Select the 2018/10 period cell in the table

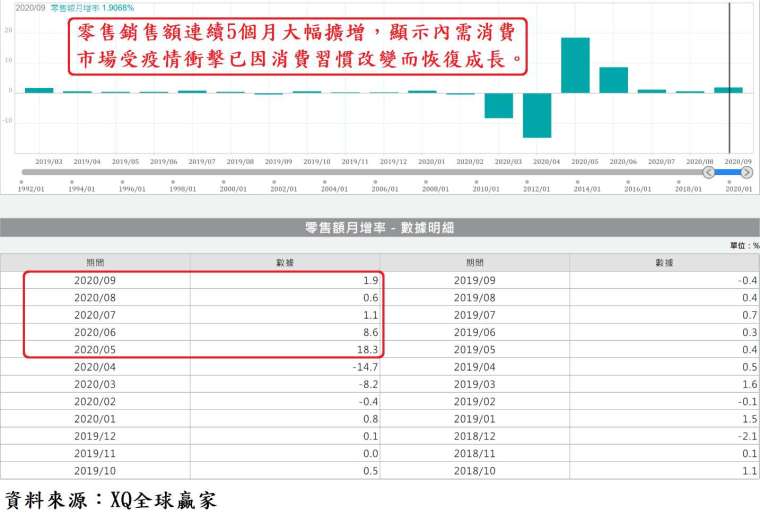(475, 471)
